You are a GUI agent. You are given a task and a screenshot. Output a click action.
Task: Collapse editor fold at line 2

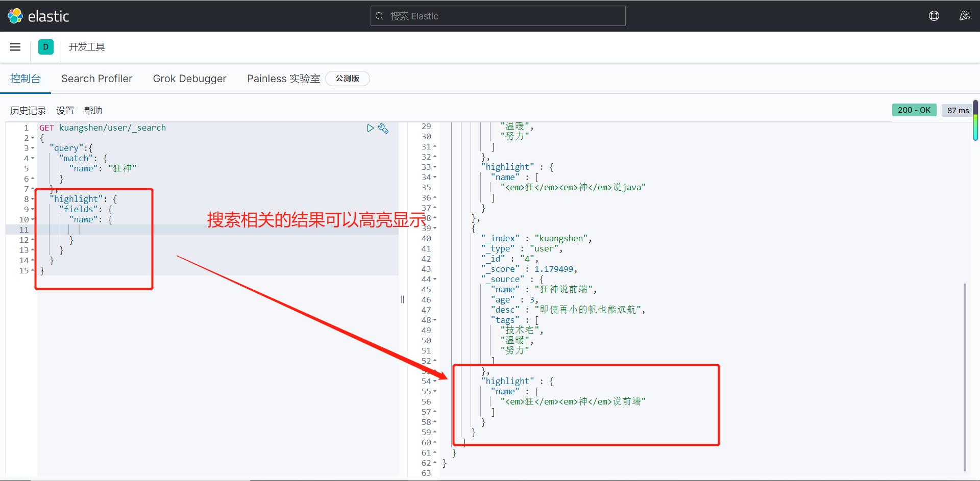[33, 138]
